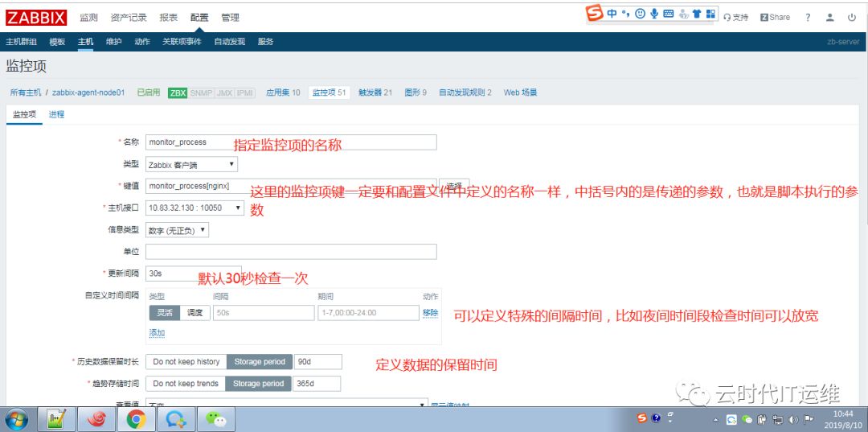
Task: Toggle Sogou punctuation mode icon
Action: (x=626, y=14)
